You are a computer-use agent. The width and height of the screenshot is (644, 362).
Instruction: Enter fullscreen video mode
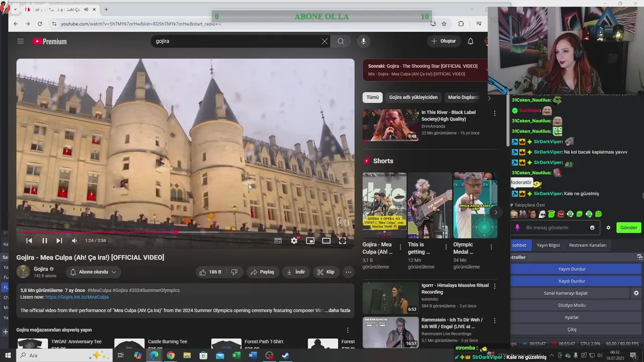click(x=343, y=241)
